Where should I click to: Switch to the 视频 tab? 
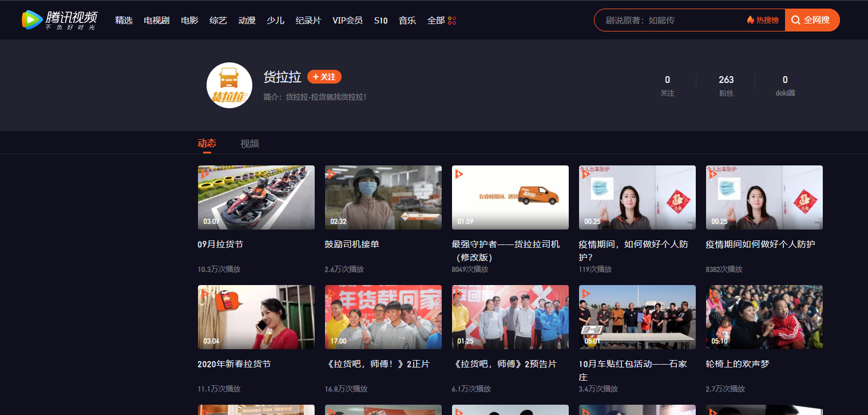click(x=249, y=143)
